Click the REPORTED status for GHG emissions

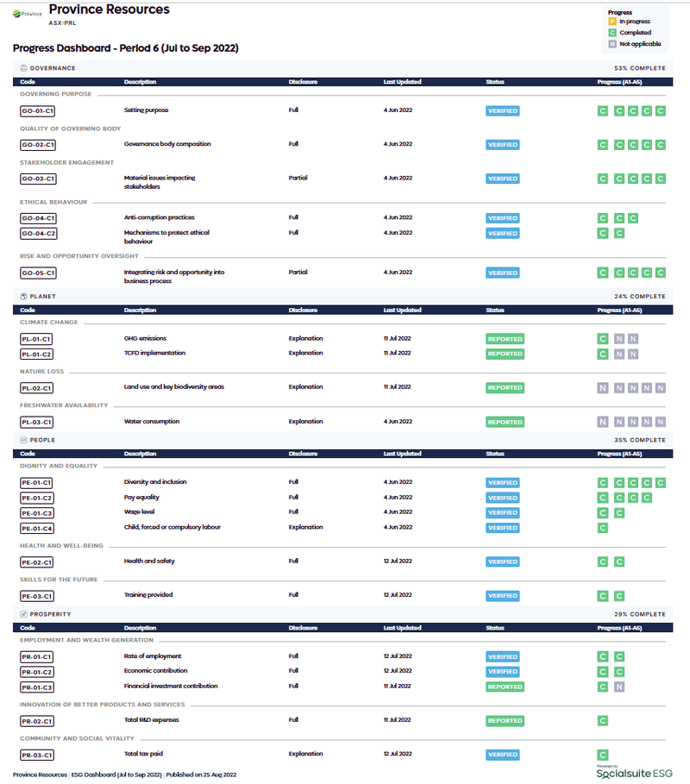505,339
